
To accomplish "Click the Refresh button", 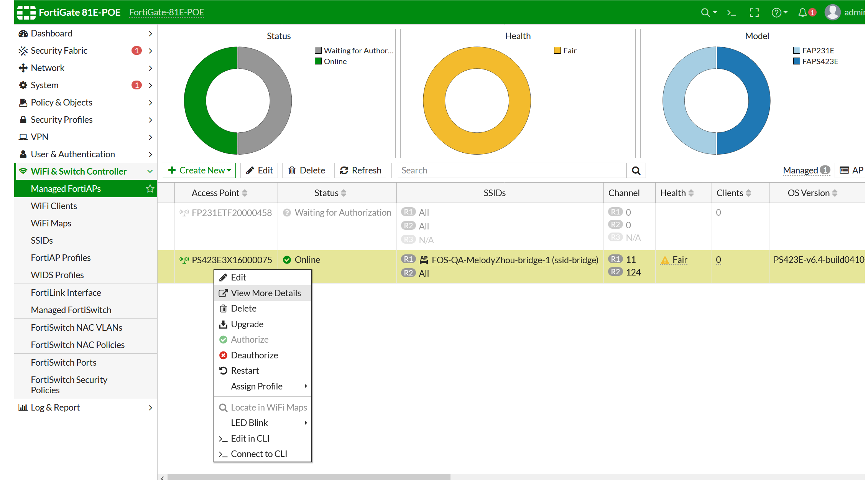I will (361, 170).
